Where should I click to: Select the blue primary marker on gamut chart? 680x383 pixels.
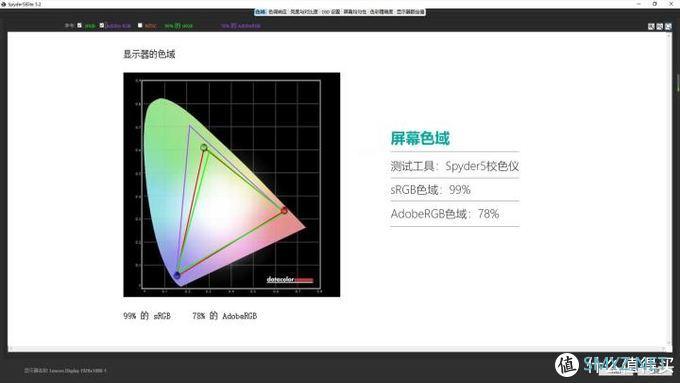177,275
